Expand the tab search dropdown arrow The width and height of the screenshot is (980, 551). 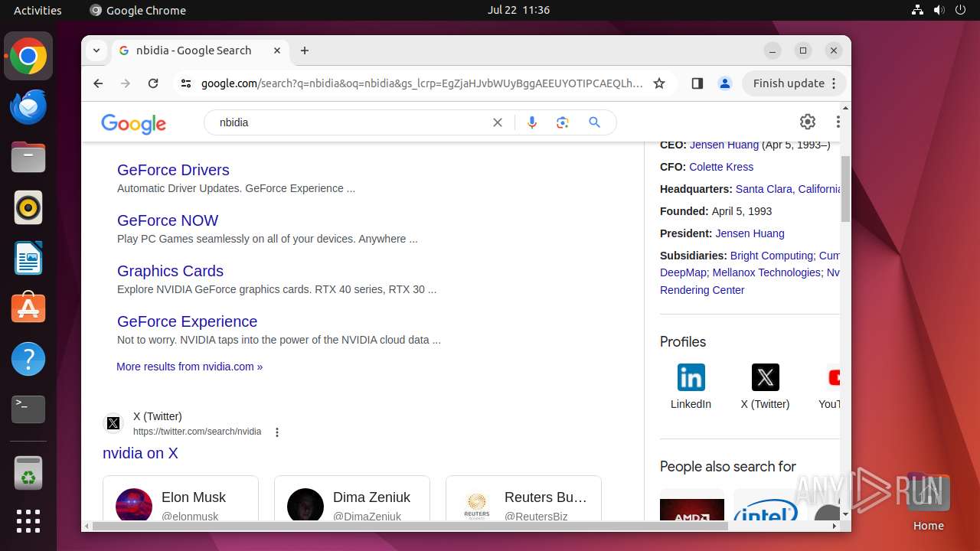[96, 51]
